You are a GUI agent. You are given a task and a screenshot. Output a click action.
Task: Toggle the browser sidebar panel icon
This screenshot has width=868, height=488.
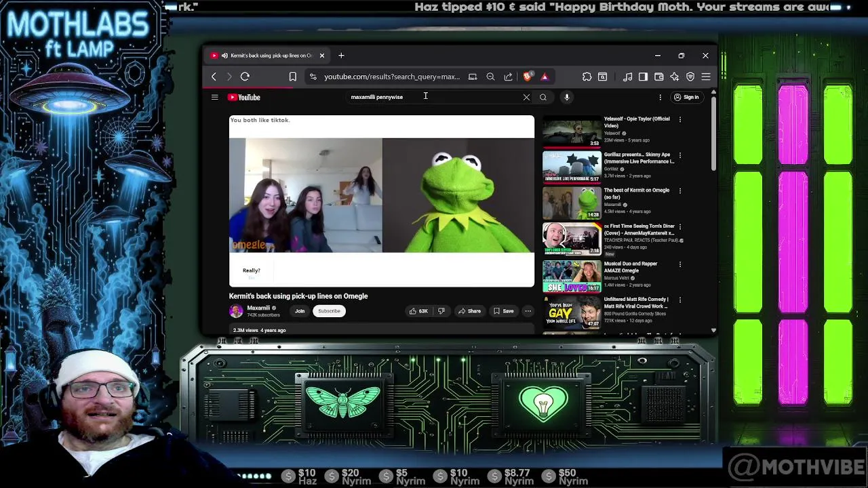(x=643, y=77)
